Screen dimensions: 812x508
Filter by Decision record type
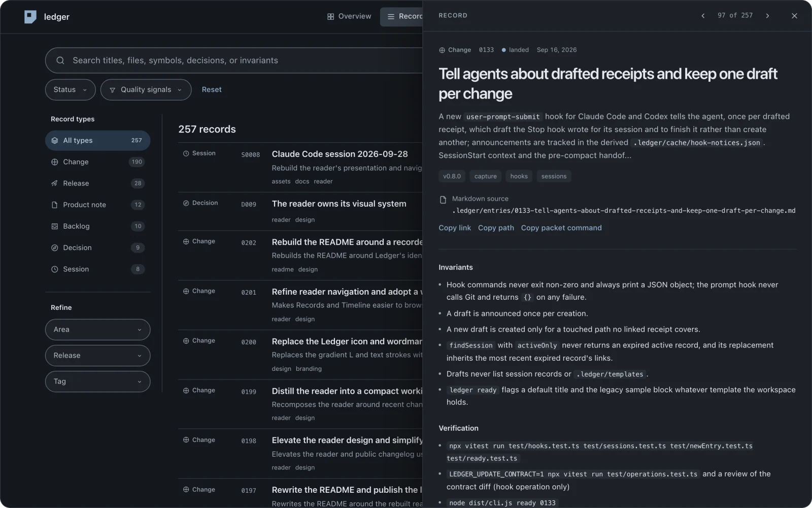[x=97, y=247]
